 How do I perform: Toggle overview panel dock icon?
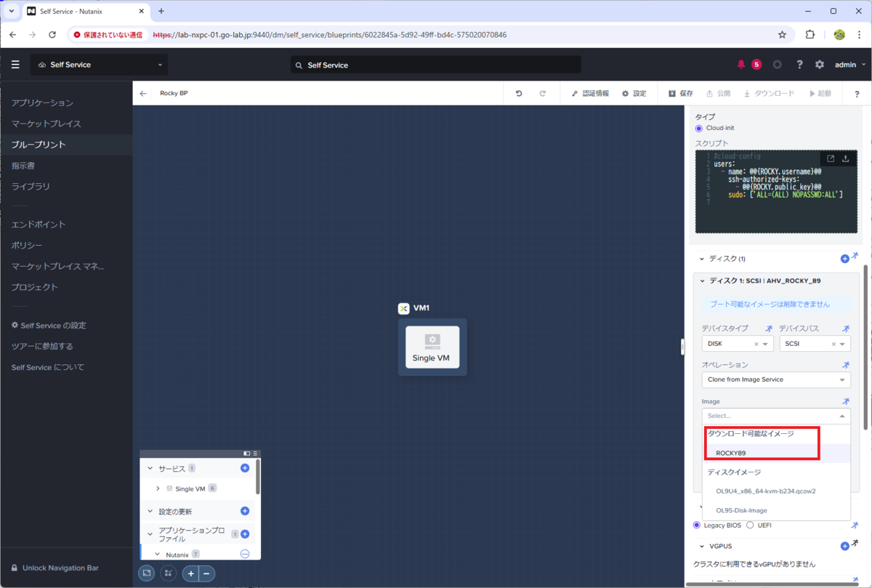[x=247, y=454]
